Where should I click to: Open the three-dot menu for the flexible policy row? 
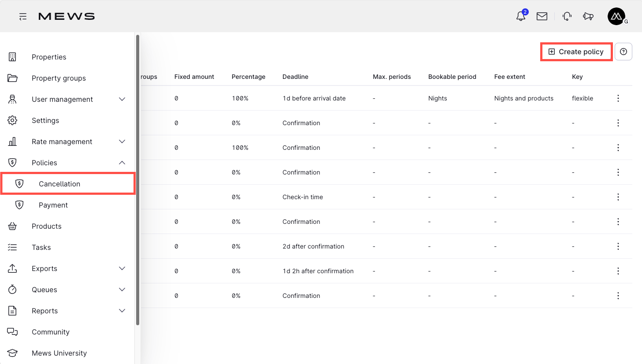[618, 98]
